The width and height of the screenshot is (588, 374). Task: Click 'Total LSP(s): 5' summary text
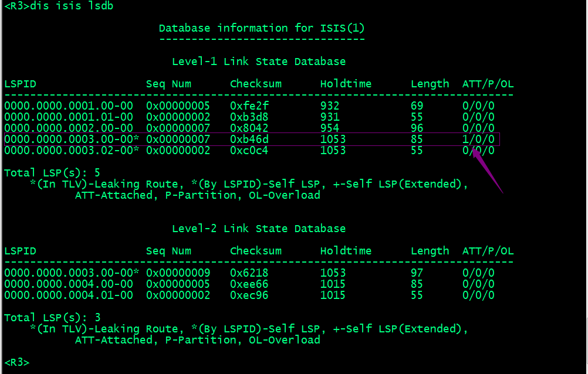[x=52, y=173]
